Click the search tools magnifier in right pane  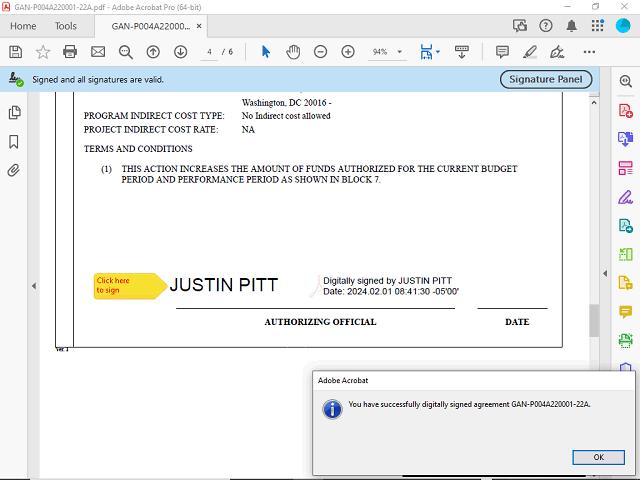click(625, 81)
